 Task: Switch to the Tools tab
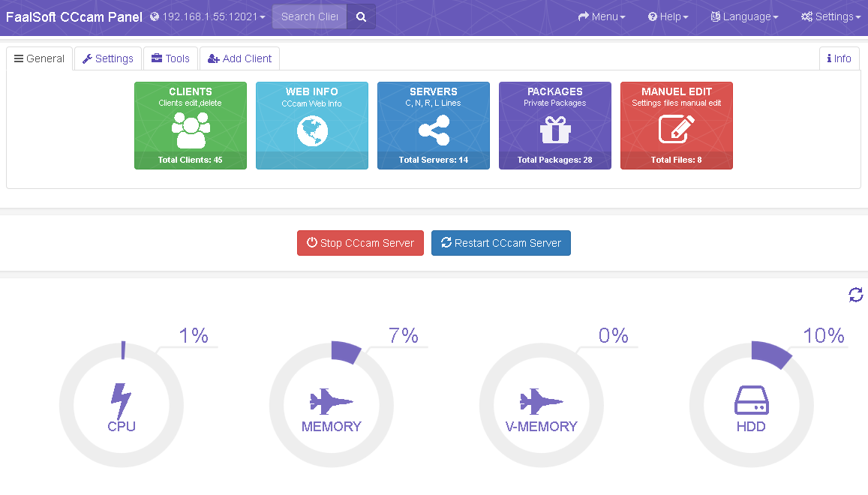coord(170,58)
